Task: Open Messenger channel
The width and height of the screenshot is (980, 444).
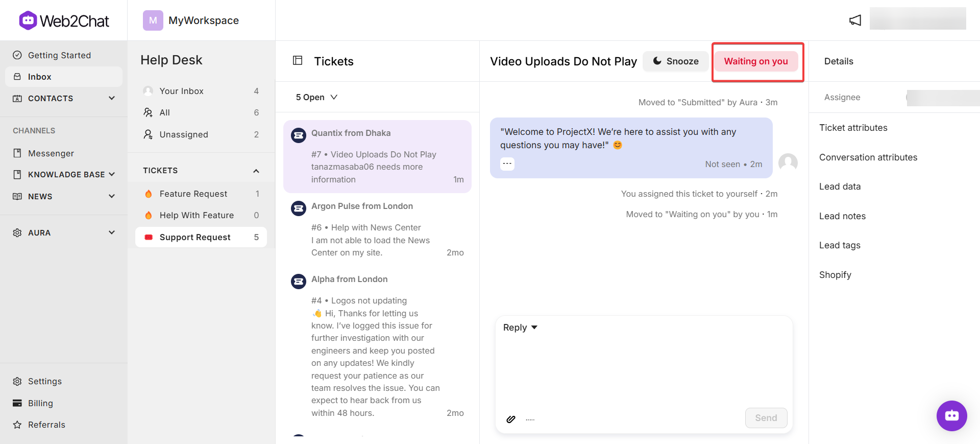Action: (x=64, y=153)
